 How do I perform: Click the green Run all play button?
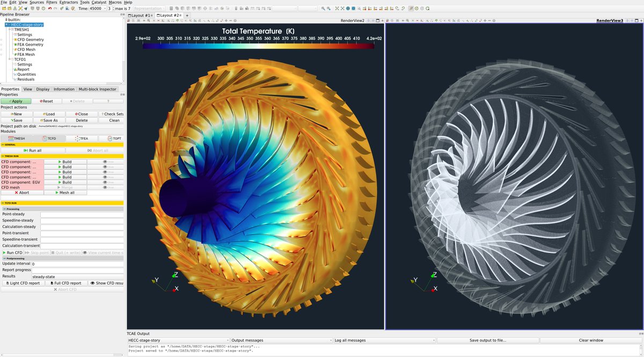coord(33,150)
